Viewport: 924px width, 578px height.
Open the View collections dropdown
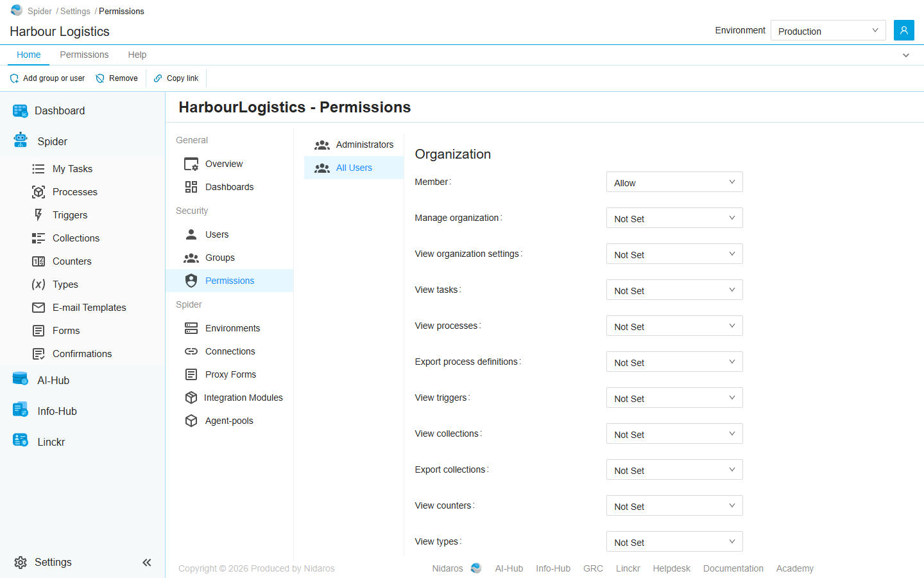click(x=674, y=433)
